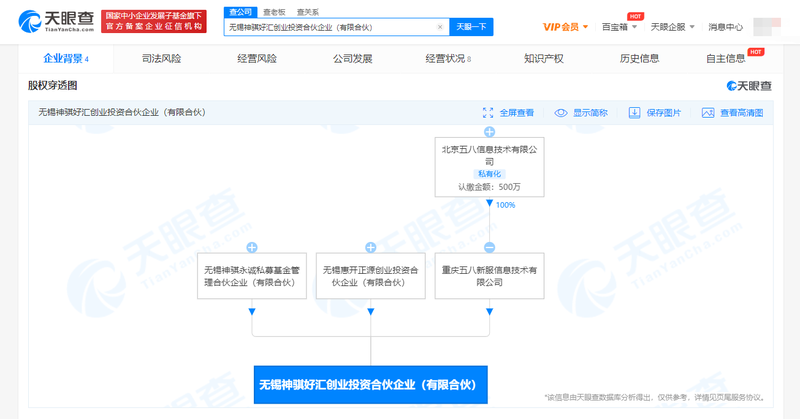Switch to the 自主信息 tab
This screenshot has height=419, width=800.
point(726,59)
